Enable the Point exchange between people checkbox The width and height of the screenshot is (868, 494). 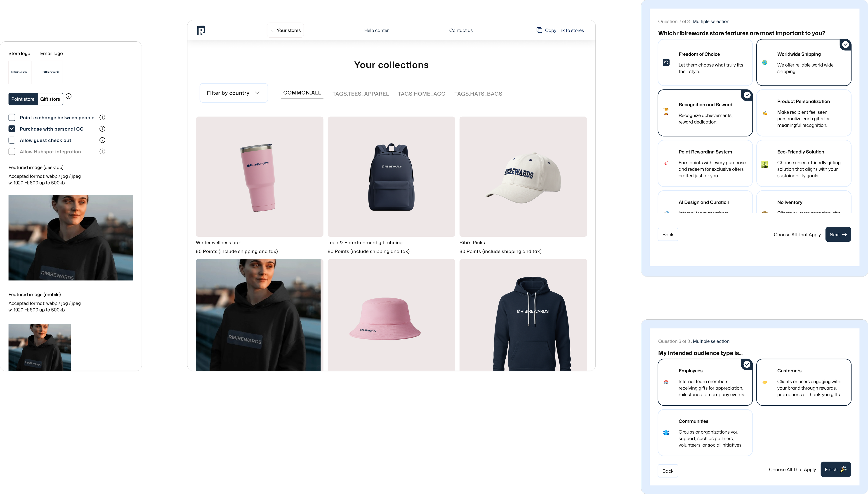(12, 117)
